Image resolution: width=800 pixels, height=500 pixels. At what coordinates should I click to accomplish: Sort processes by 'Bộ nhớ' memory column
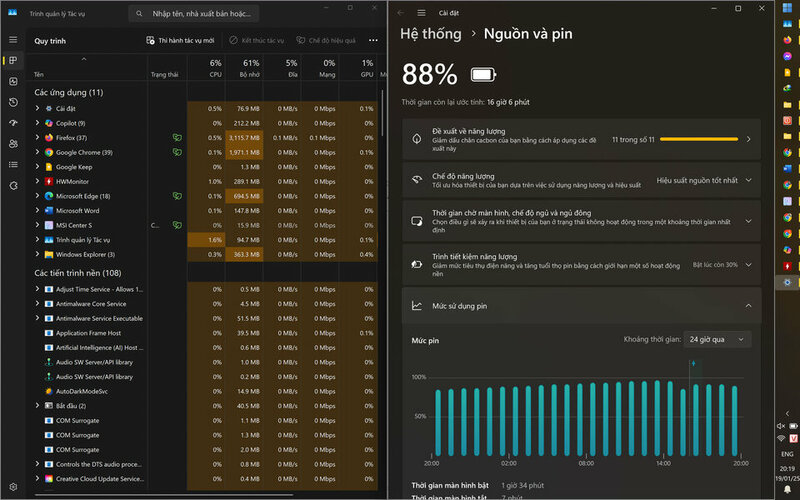click(x=250, y=68)
